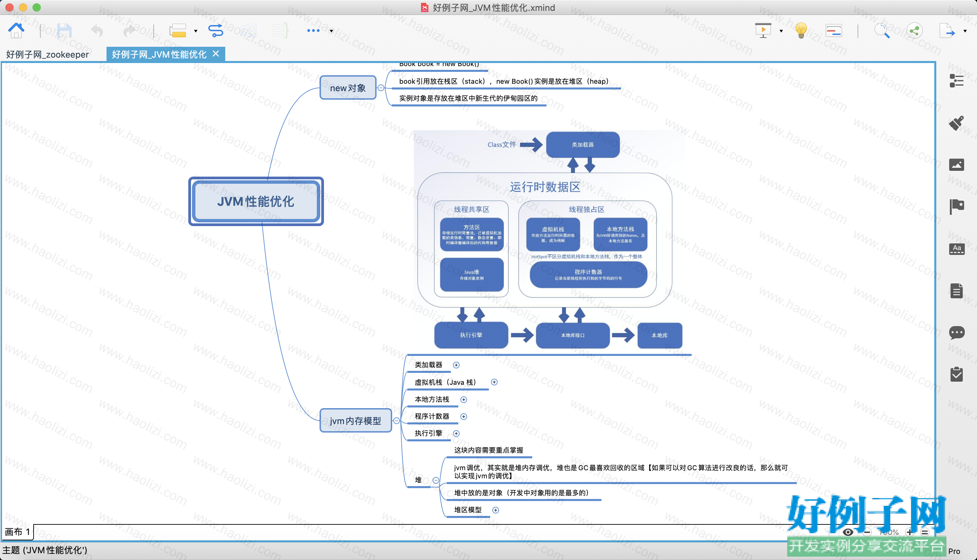Click the Presentation mode icon
The width and height of the screenshot is (977, 560).
click(763, 31)
